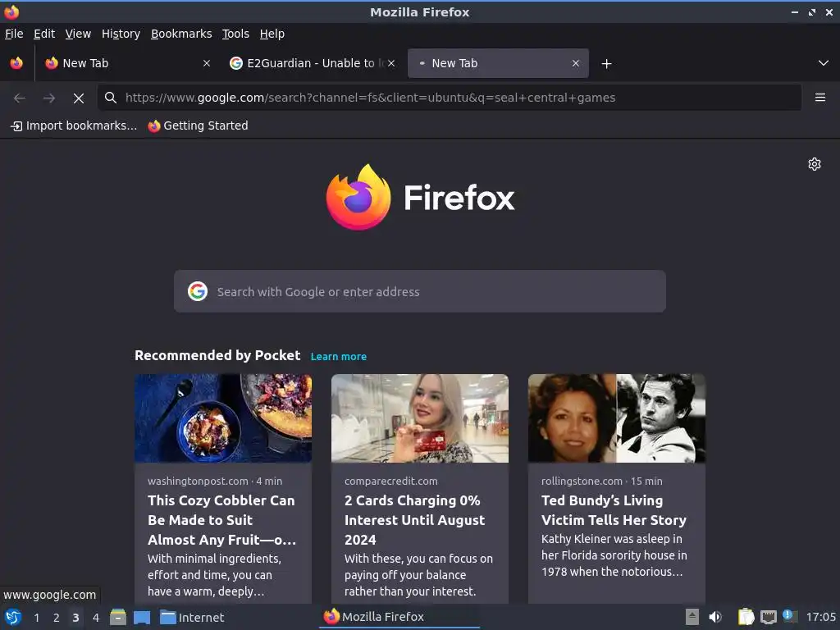Click removable media eject tray icon
This screenshot has width=840, height=630.
692,617
